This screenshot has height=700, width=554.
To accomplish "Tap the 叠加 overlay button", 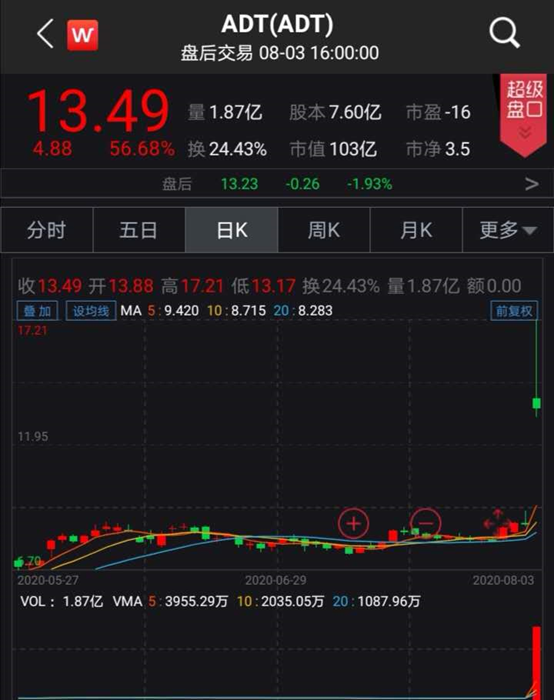I will 37,311.
